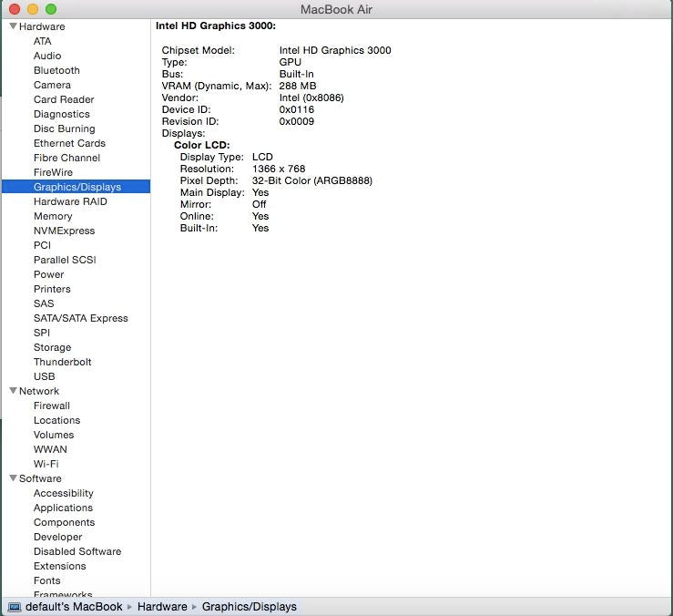The image size is (673, 616).
Task: Click Hardware in the bottom path bar
Action: point(162,607)
